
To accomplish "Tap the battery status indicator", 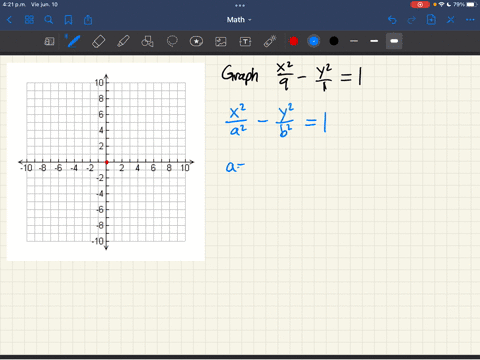I will [472, 5].
